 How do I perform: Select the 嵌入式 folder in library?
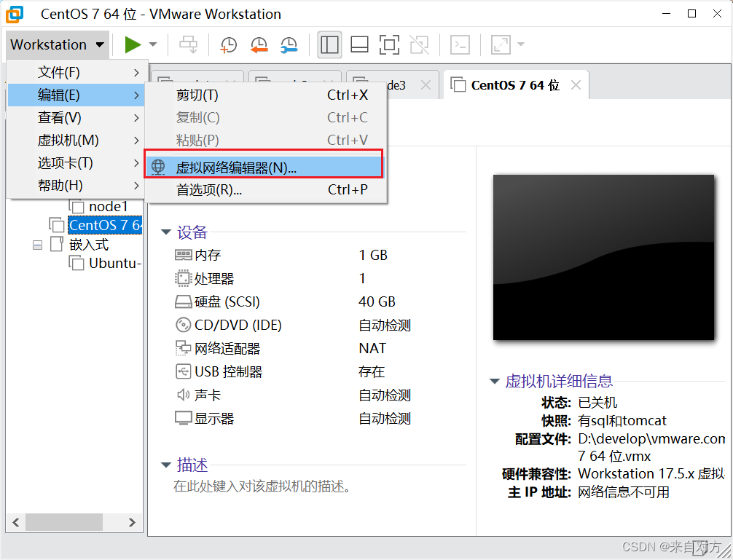click(x=89, y=244)
